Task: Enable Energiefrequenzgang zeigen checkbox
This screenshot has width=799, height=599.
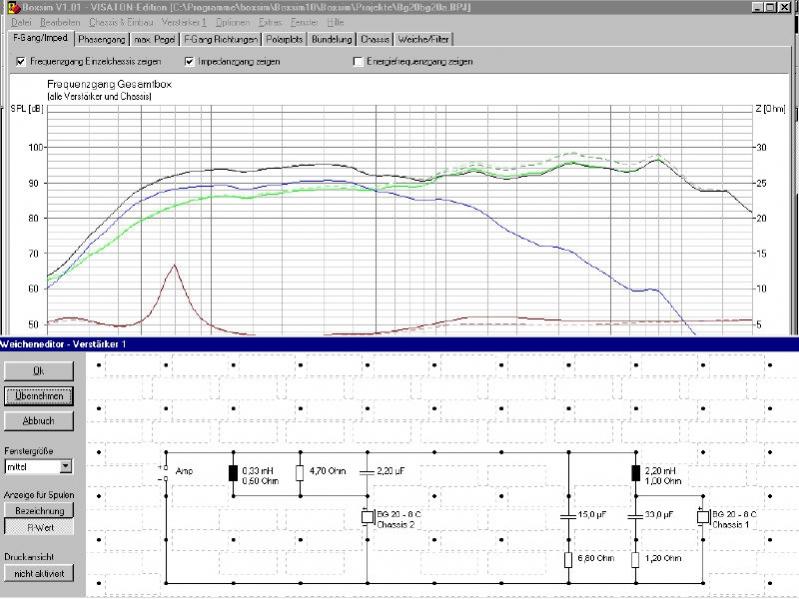Action: [x=358, y=62]
